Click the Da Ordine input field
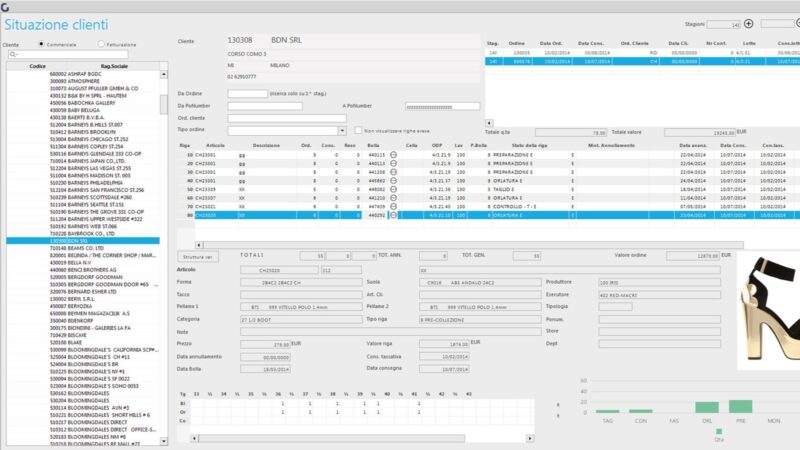 pos(247,93)
